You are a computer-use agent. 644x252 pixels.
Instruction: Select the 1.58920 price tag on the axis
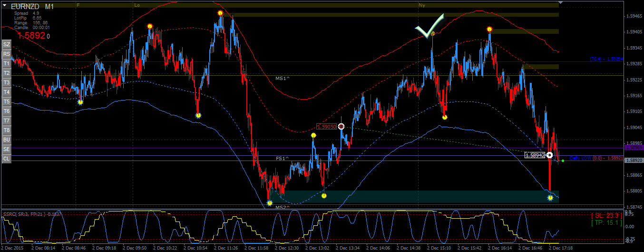(x=634, y=161)
